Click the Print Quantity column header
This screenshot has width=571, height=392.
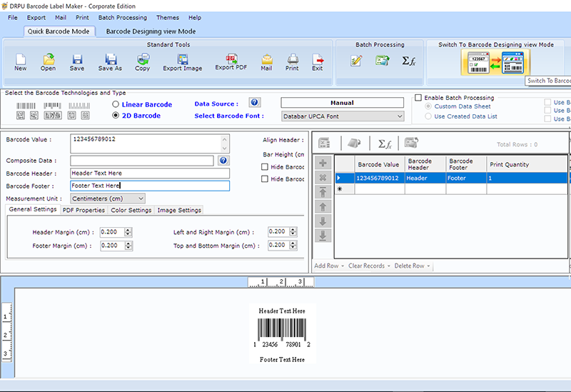pyautogui.click(x=527, y=164)
